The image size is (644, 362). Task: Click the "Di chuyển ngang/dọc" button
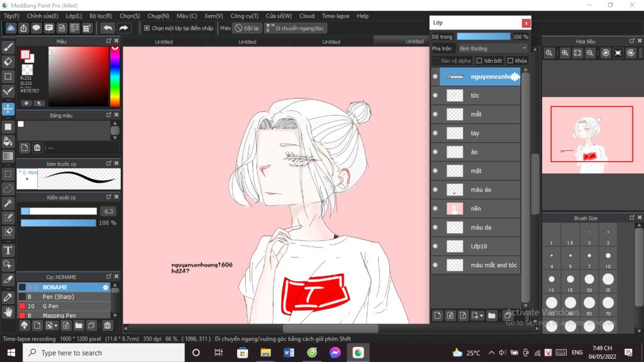pyautogui.click(x=295, y=28)
